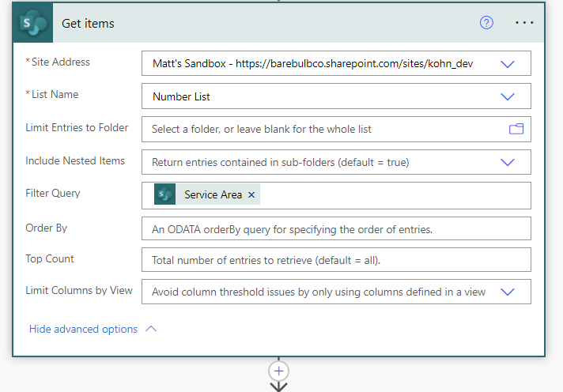Click the Number List value
The width and height of the screenshot is (563, 392).
pos(181,96)
